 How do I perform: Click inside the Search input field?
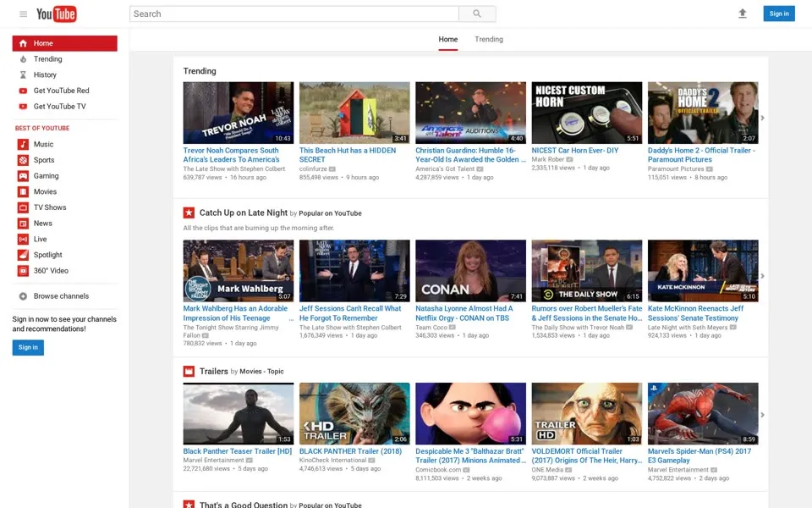click(x=294, y=14)
